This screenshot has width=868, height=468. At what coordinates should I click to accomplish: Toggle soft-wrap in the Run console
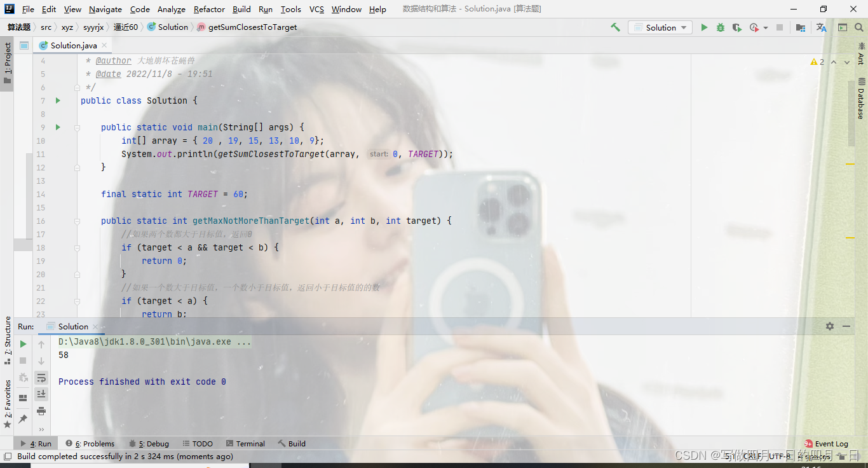click(x=41, y=378)
